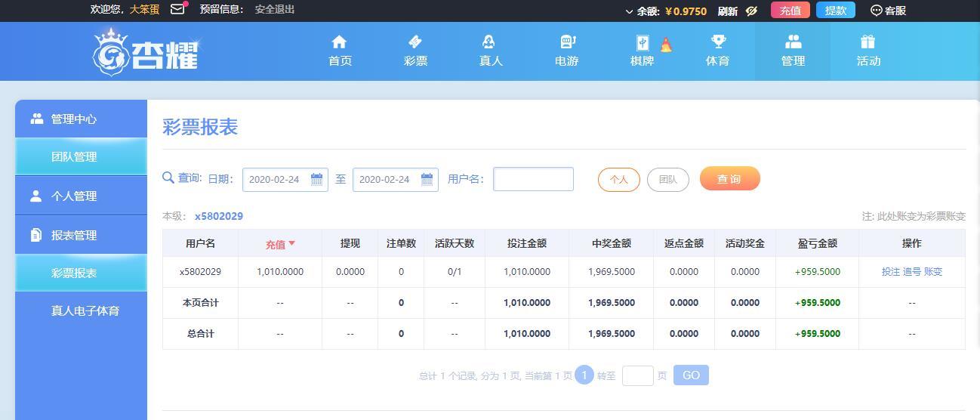This screenshot has width=980, height=420.
Task: Open the 体育 sports menu
Action: pyautogui.click(x=717, y=51)
